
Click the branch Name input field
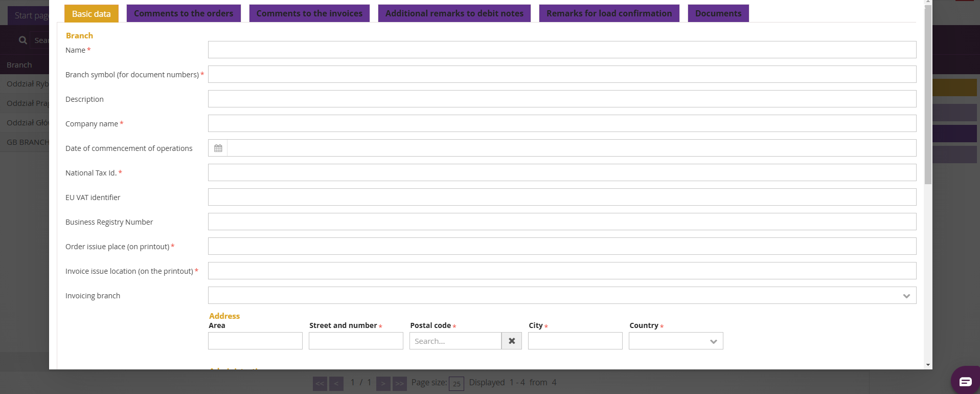562,50
